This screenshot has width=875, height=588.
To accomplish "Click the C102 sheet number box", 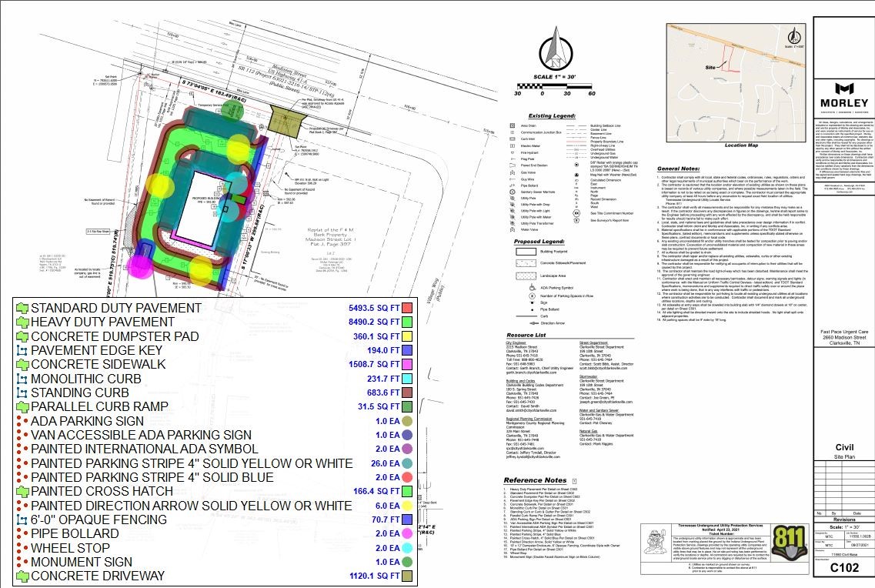I will click(843, 570).
